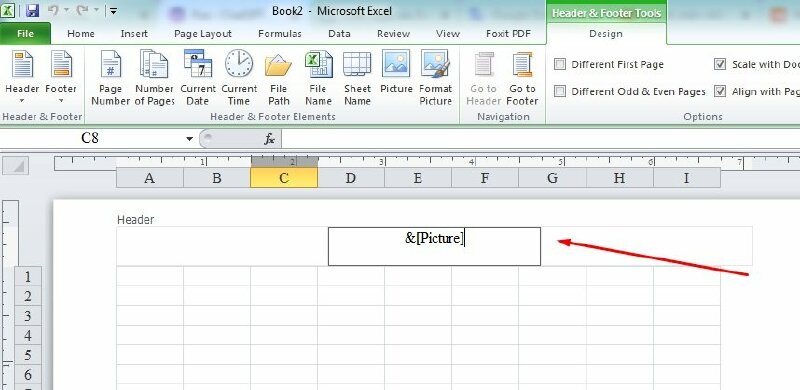Select row 5 header
This screenshot has height=390, width=800.
[28, 354]
